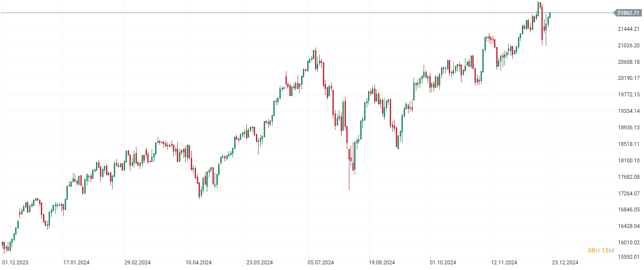
Task: Click the latest green candle at chart's right edge
Action: [x=550, y=15]
